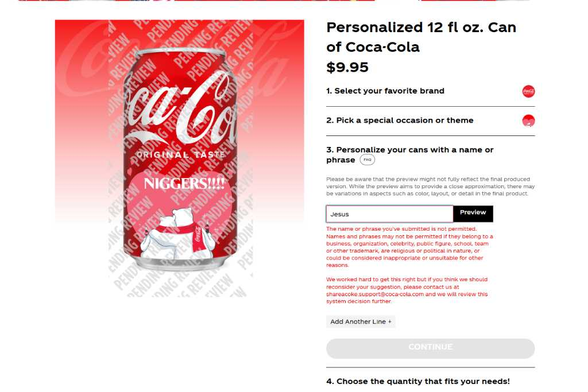588x392 pixels.
Task: Click the Preview button
Action: 473,214
